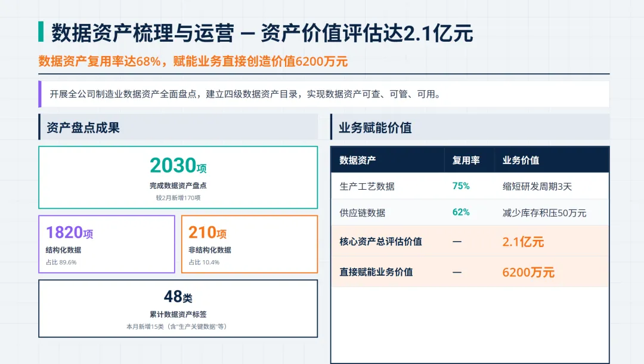Click the 完成数据资产盘点 label
Image resolution: width=644 pixels, height=364 pixels.
pos(178,186)
